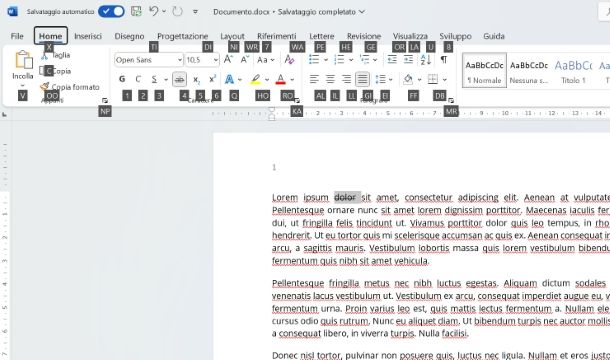The height and width of the screenshot is (360, 610).
Task: Click the multilevel list icon
Action: point(365,60)
